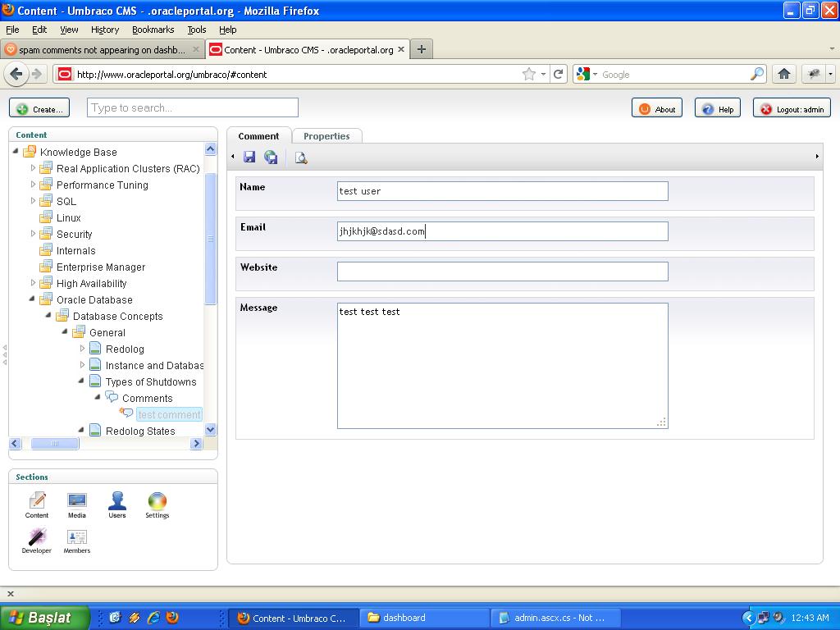Close the 'spam comments' browser tab

[x=195, y=49]
